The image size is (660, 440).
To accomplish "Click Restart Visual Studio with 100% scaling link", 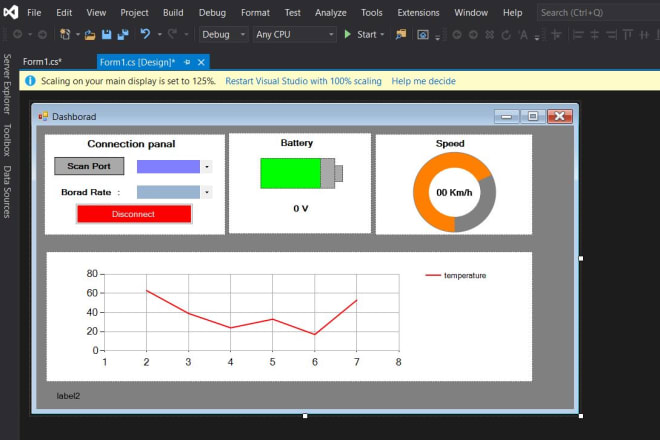I will pyautogui.click(x=303, y=81).
